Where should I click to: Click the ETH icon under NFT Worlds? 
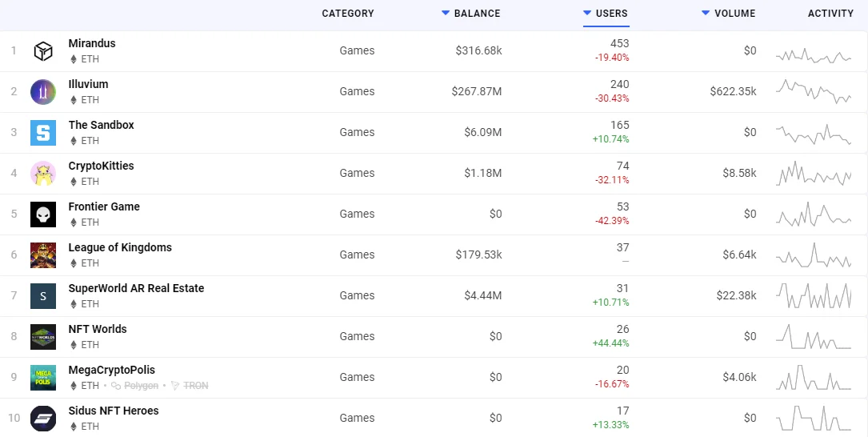coord(73,344)
